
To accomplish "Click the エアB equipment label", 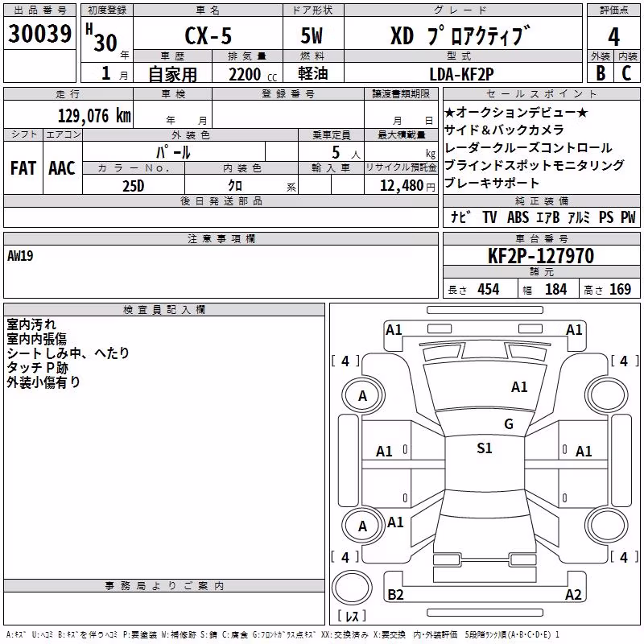I will coord(548,217).
